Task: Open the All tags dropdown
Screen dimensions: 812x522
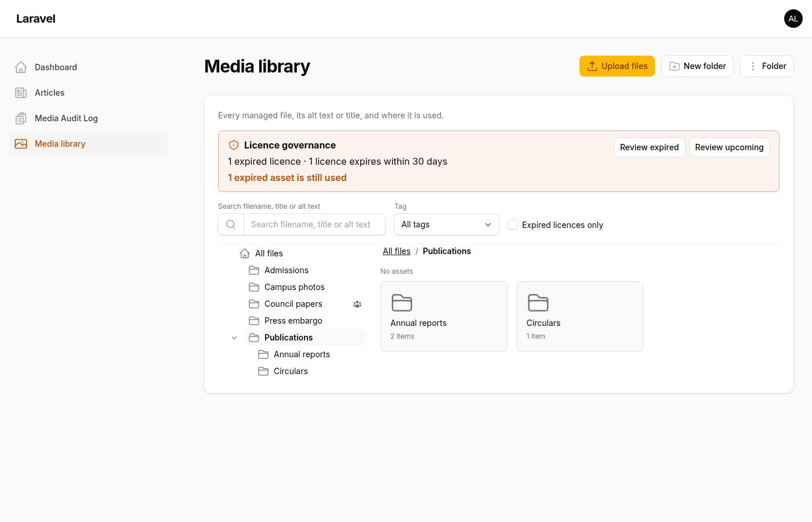Action: click(x=447, y=224)
